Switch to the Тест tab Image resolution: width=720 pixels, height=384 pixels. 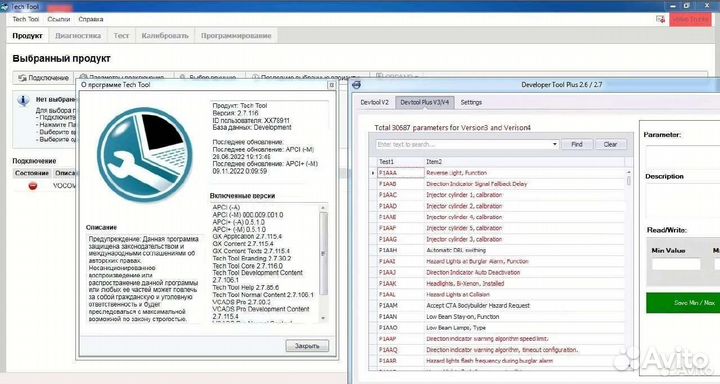[x=121, y=36]
